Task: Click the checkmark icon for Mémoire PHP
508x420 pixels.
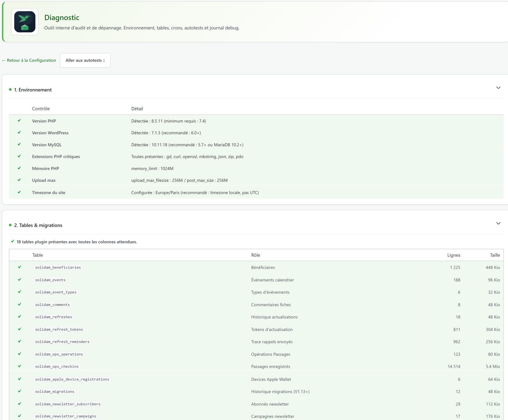Action: pyautogui.click(x=19, y=168)
